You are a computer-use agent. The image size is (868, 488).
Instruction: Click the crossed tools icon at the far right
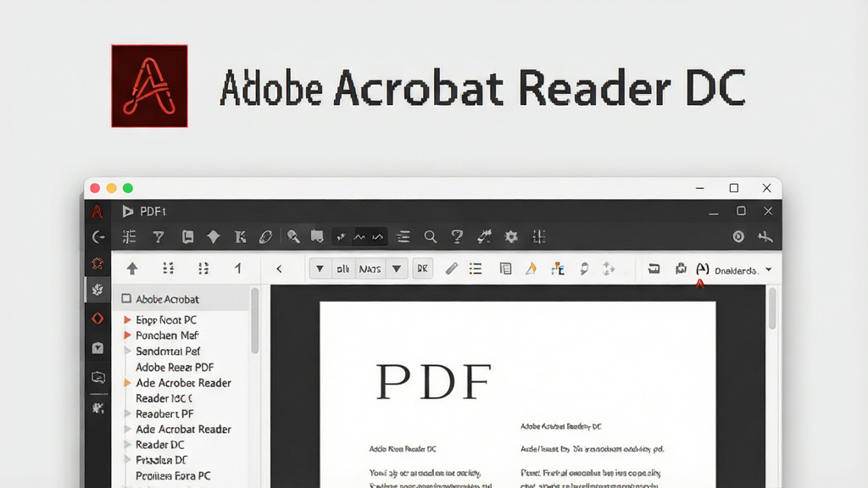tap(765, 237)
